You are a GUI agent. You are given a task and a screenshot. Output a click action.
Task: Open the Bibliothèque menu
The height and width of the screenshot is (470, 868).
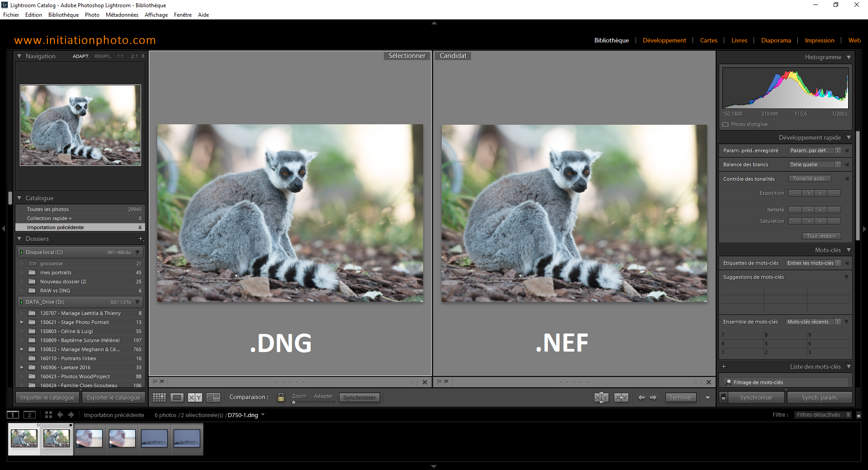[x=63, y=15]
